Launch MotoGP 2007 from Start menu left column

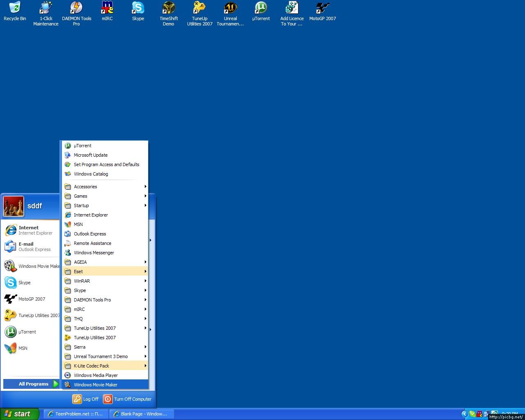pyautogui.click(x=32, y=299)
